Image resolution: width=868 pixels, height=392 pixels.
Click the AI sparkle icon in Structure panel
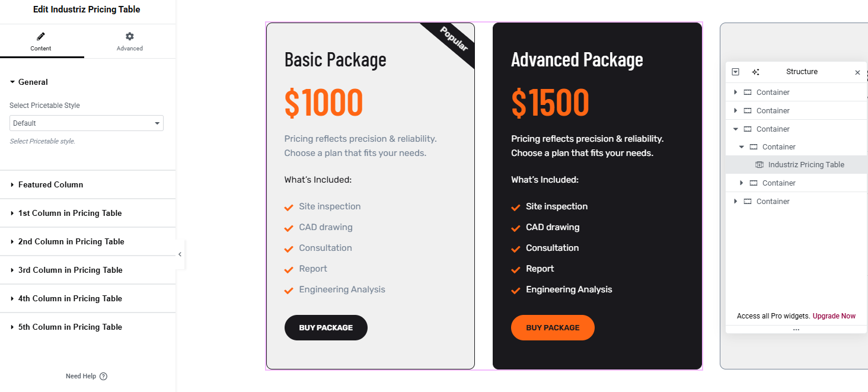pos(755,72)
